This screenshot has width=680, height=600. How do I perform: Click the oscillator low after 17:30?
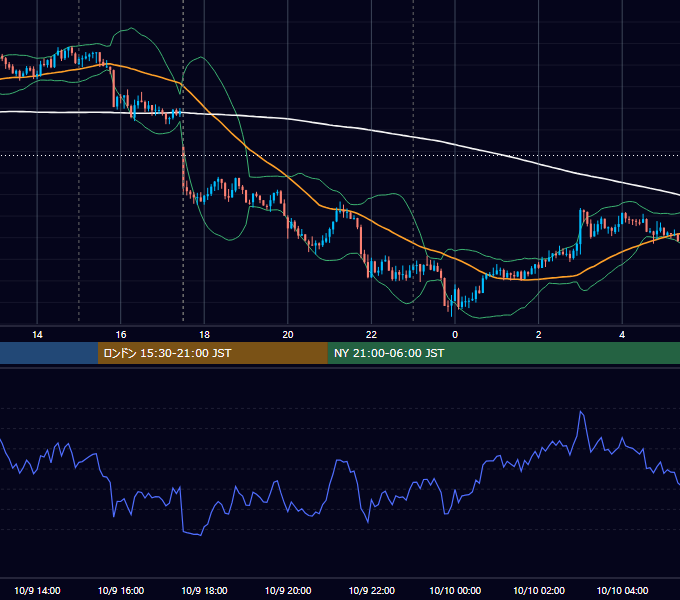200,535
